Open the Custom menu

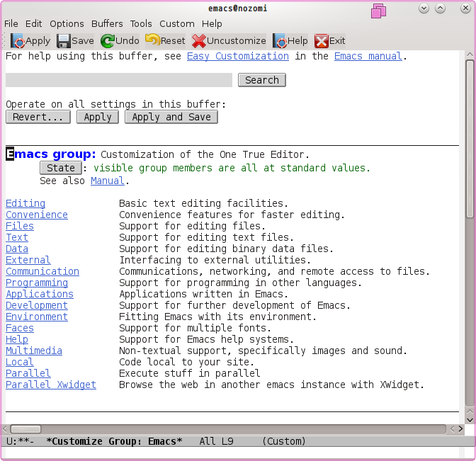177,23
